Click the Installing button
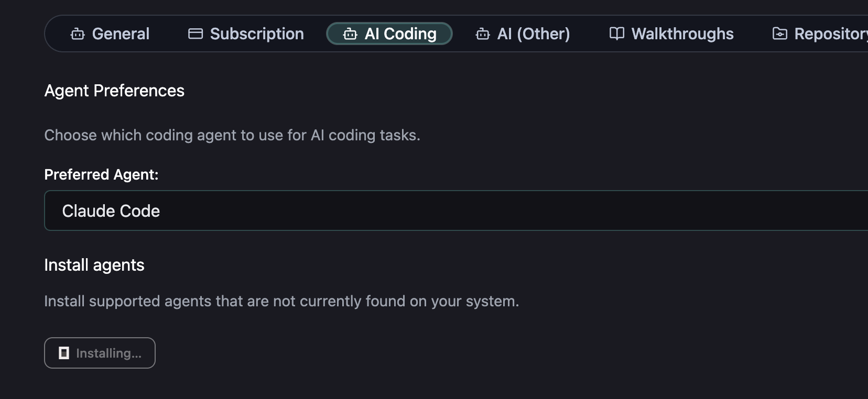Viewport: 868px width, 399px height. tap(100, 353)
